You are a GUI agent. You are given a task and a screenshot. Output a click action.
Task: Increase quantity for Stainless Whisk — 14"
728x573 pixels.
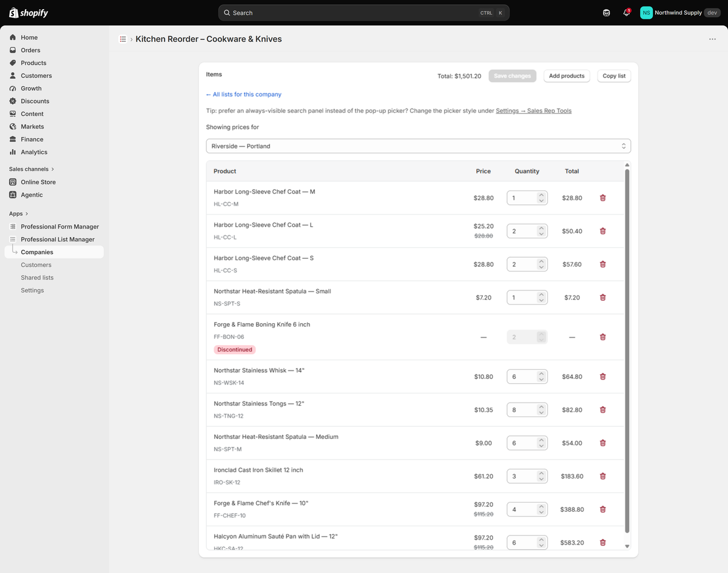coord(541,374)
